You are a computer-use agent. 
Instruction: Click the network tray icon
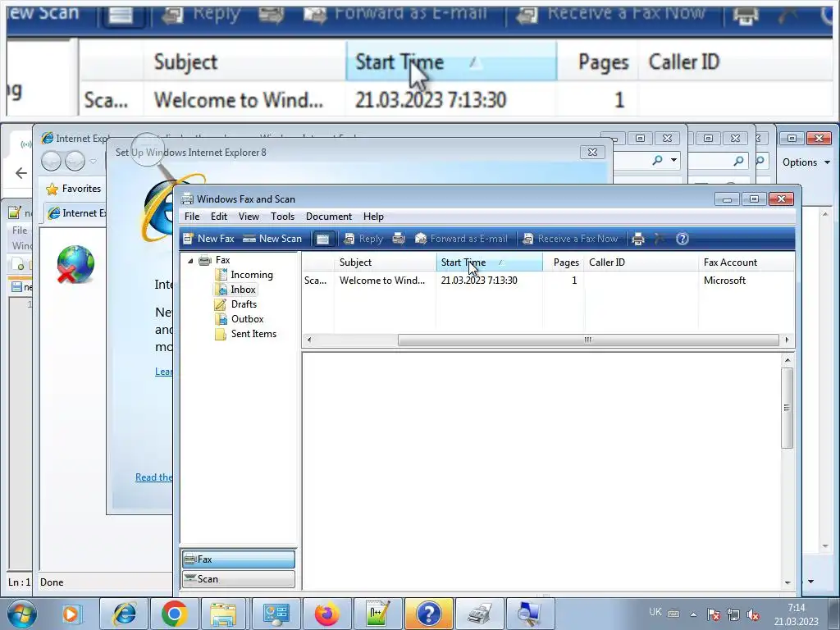(x=733, y=614)
